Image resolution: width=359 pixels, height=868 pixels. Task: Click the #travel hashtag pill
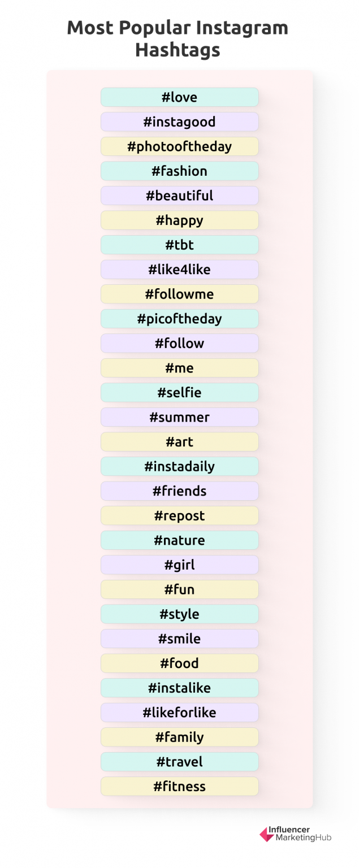[179, 761]
